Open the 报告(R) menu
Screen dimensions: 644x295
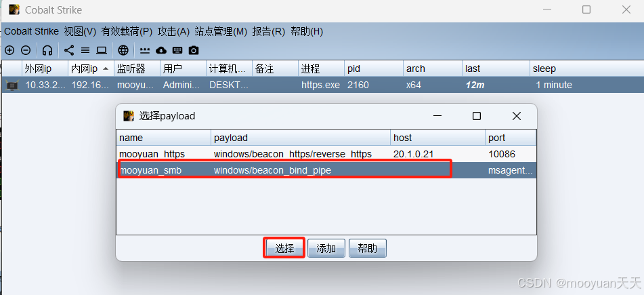click(x=269, y=31)
